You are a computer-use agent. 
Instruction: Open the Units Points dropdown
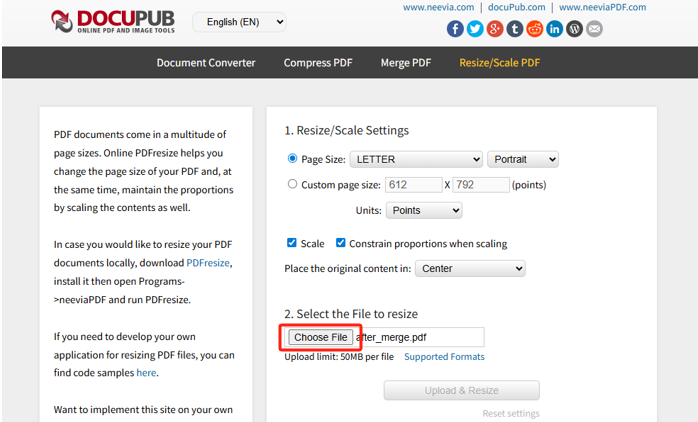(424, 210)
